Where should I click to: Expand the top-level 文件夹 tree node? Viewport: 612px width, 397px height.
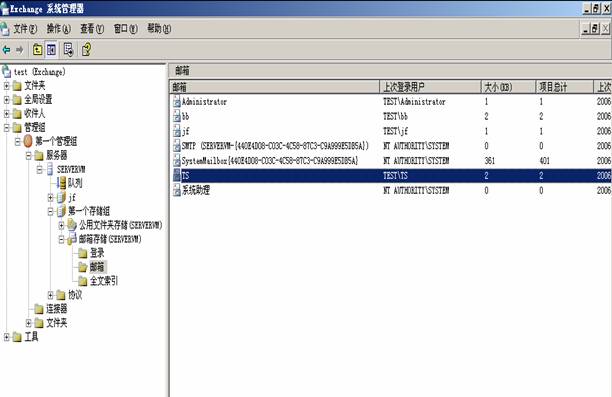pyautogui.click(x=7, y=85)
